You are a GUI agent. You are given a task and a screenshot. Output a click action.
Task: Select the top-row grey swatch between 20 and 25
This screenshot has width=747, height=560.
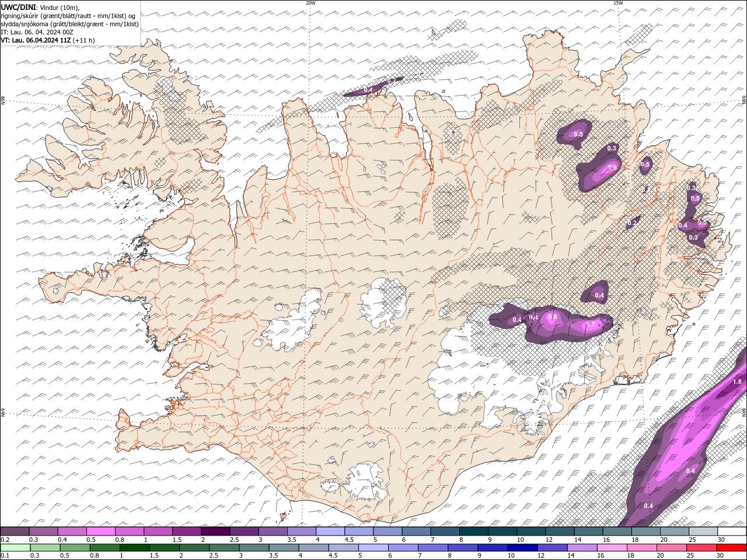pos(674,531)
